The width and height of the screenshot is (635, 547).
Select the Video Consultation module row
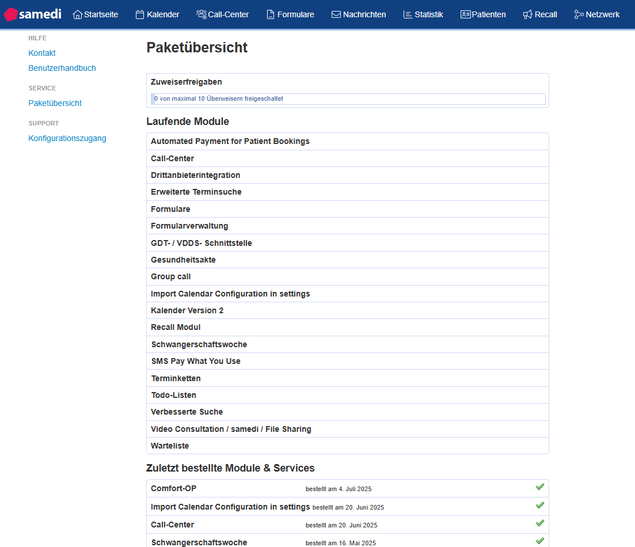[x=231, y=429]
